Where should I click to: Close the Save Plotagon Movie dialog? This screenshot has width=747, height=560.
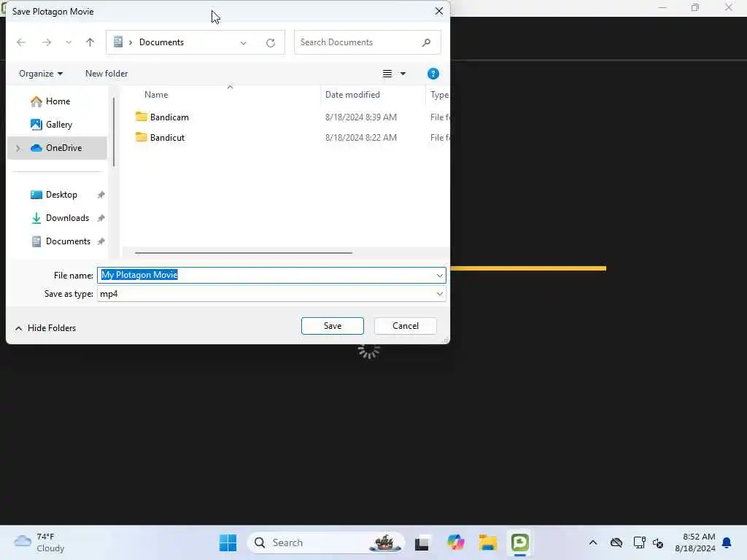pyautogui.click(x=439, y=11)
